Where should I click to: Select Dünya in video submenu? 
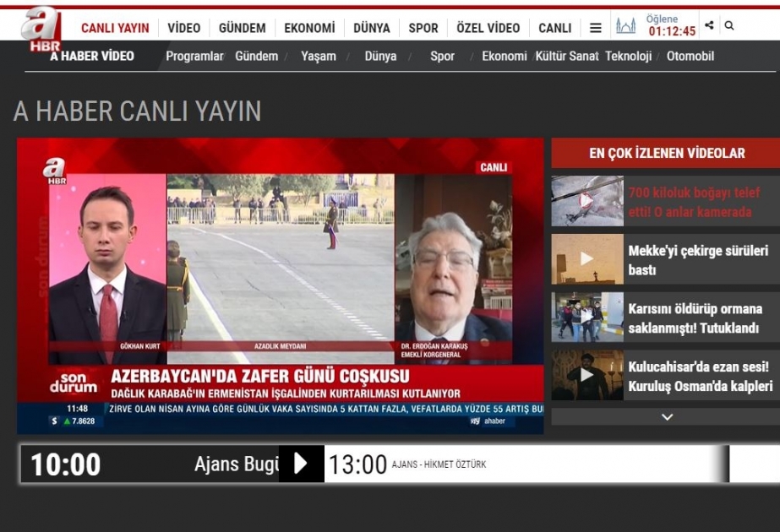point(380,57)
